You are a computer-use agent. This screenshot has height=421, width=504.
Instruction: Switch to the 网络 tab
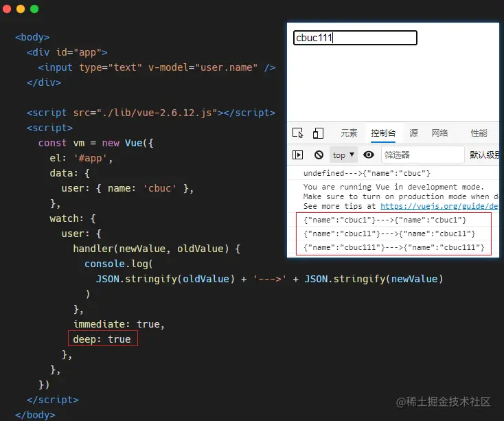point(439,133)
